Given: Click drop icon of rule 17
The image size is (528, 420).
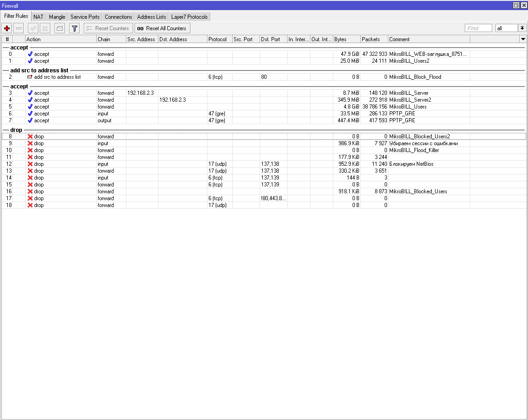Looking at the screenshot, I should (x=30, y=198).
